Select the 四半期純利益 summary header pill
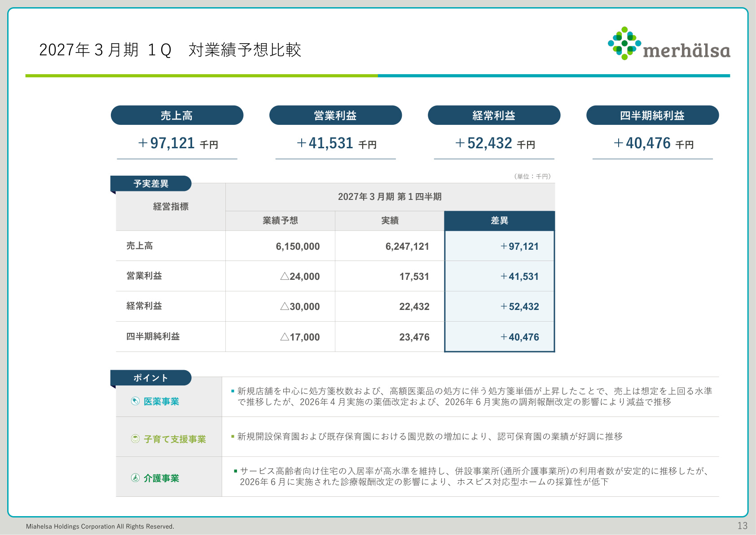This screenshot has height=535, width=756. point(652,115)
